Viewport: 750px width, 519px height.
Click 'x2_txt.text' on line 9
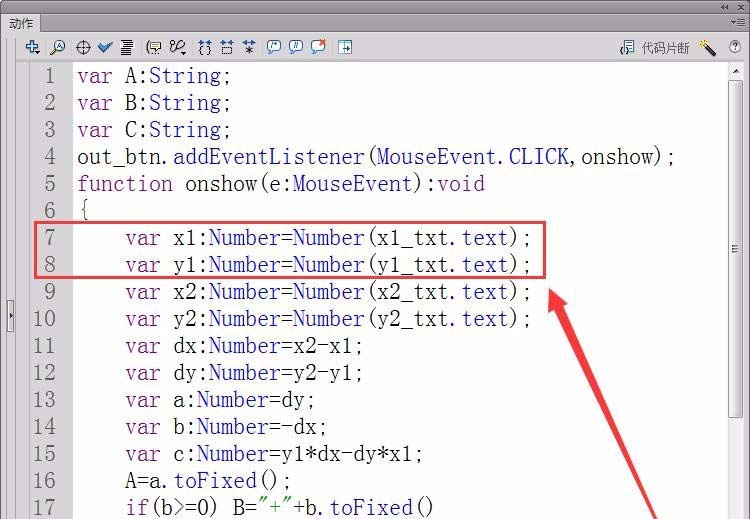(442, 292)
